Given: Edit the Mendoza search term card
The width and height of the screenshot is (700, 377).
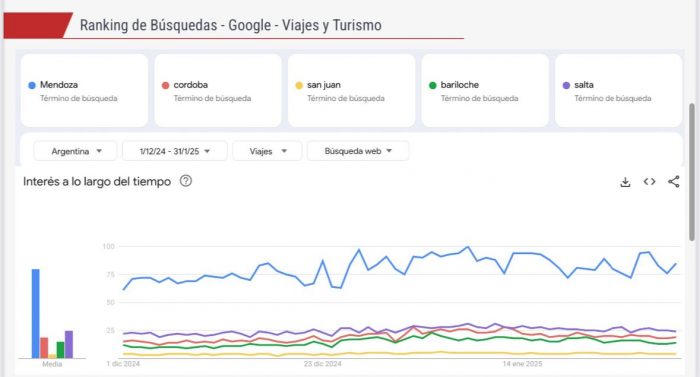Looking at the screenshot, I should pos(84,91).
